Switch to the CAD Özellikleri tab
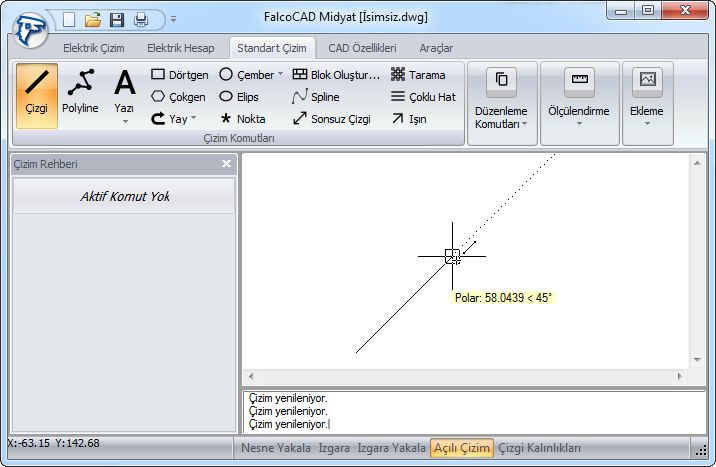The image size is (716, 467). (x=362, y=48)
